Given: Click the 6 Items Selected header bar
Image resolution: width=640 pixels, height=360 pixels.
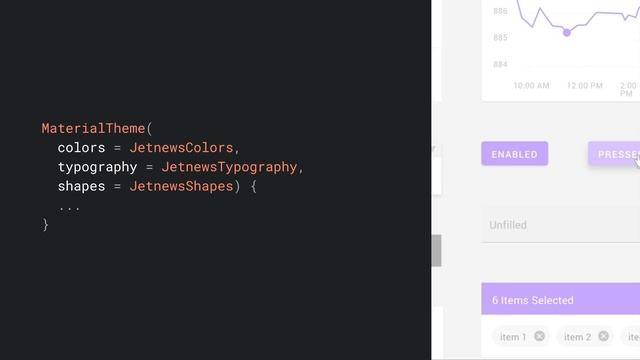Looking at the screenshot, I should point(560,299).
